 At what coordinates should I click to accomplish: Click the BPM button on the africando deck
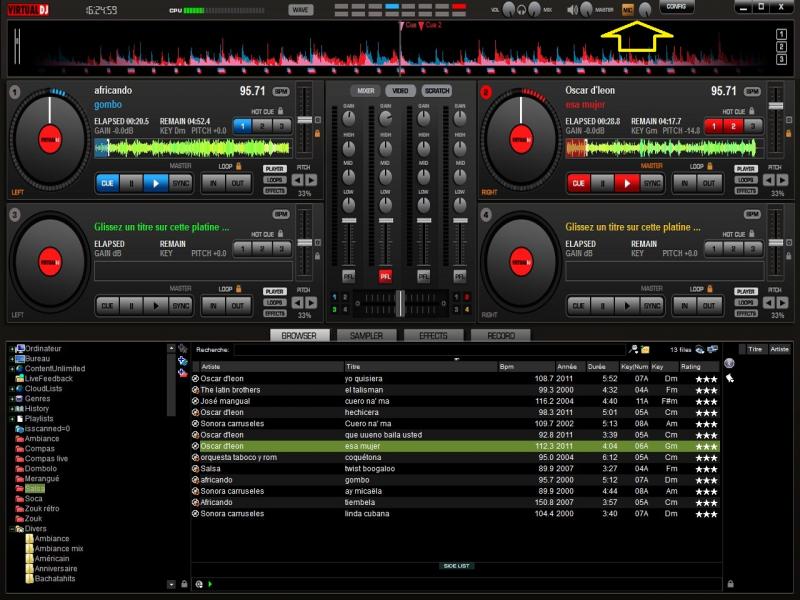click(281, 91)
